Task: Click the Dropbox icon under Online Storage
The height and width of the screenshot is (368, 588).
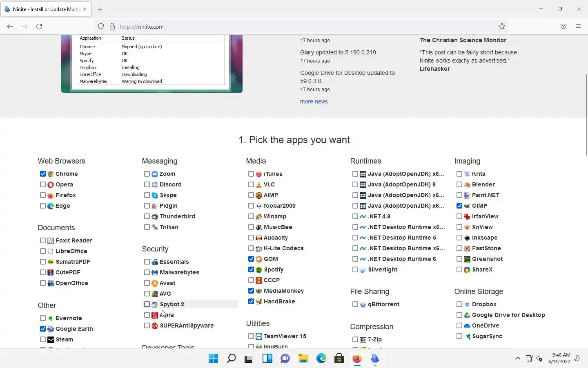Action: [x=467, y=304]
